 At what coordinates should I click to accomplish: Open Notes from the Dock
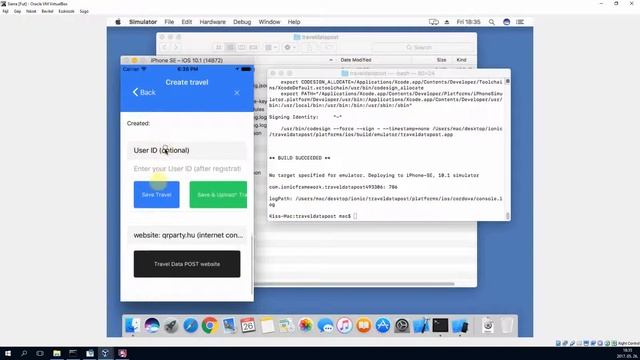pos(267,325)
